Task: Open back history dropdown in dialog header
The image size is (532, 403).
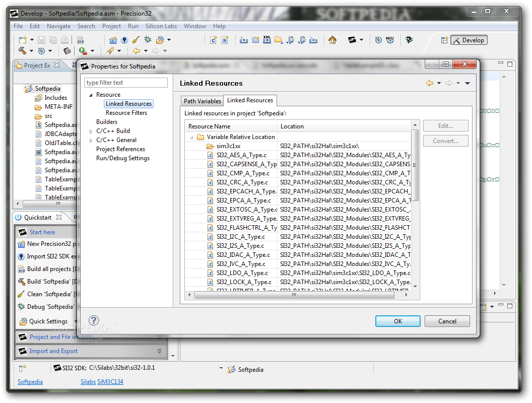Action: 439,83
